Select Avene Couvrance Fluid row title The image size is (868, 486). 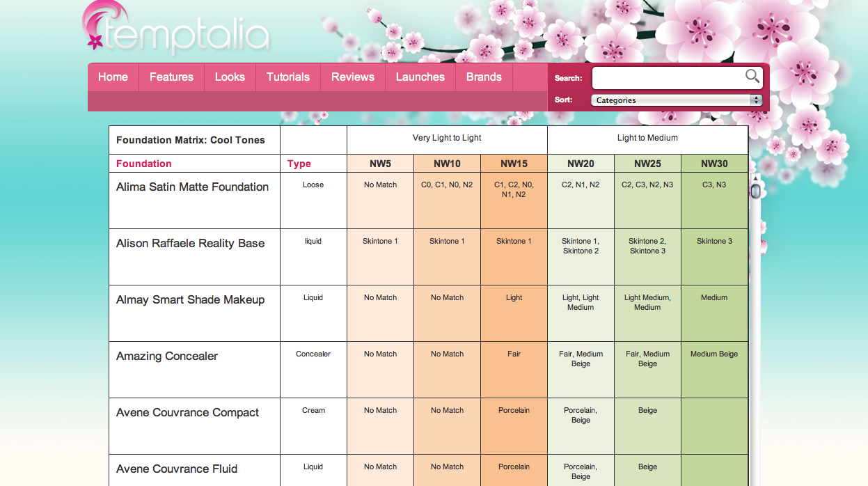click(177, 469)
